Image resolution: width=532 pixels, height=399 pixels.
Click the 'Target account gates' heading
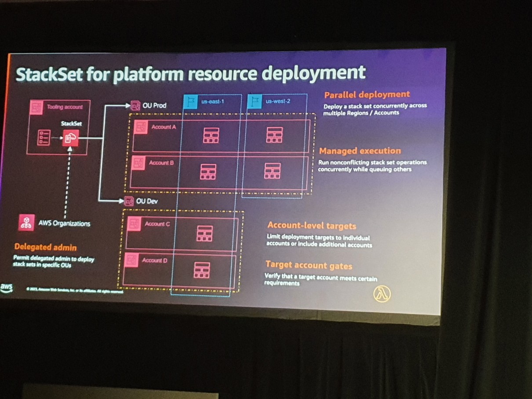309,266
